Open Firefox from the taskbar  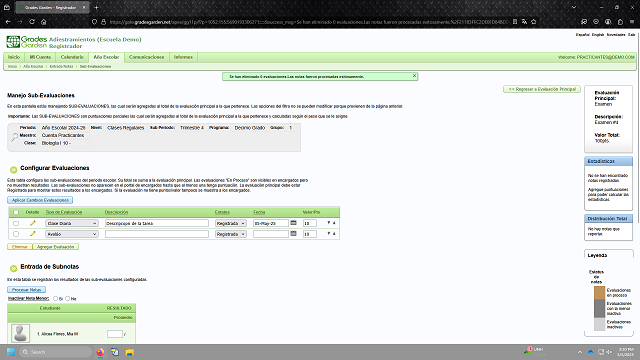coord(100,352)
